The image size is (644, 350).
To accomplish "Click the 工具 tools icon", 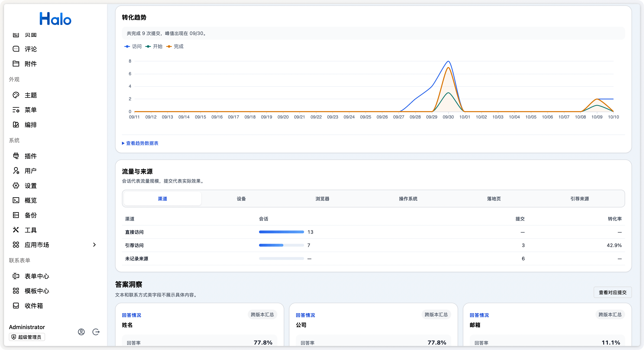I will click(16, 230).
